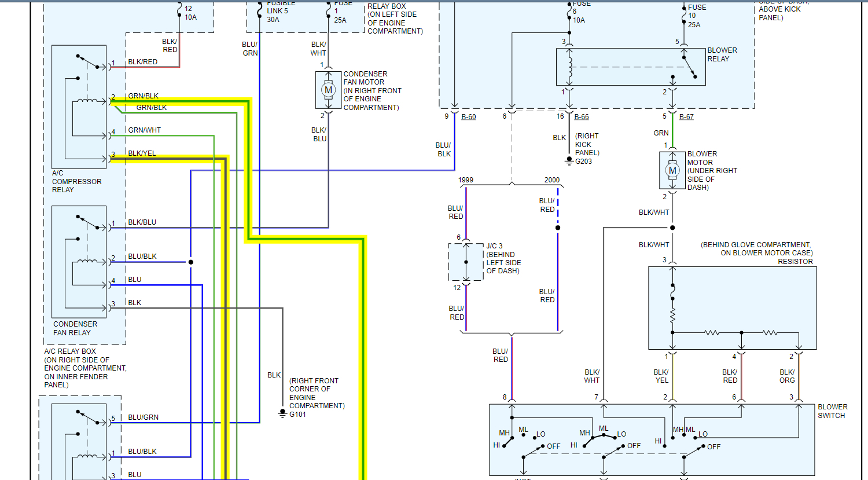Click the "2000" model year label
The image size is (868, 480).
552,180
